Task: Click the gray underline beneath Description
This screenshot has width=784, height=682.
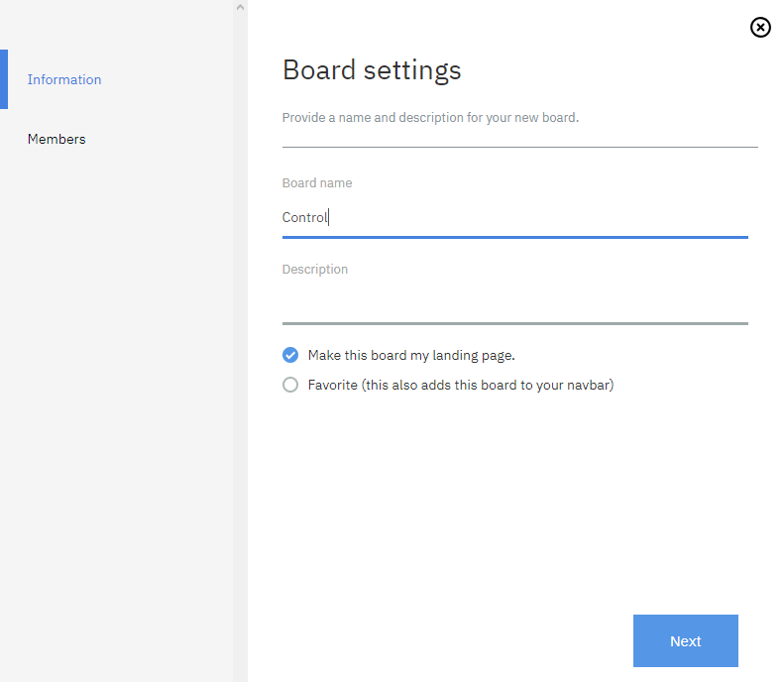Action: (514, 323)
